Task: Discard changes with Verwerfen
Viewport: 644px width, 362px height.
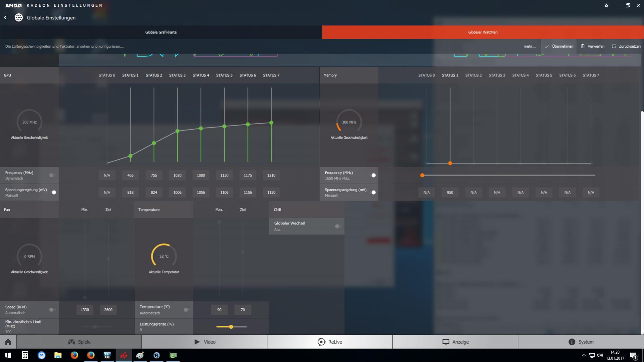Action: click(593, 46)
